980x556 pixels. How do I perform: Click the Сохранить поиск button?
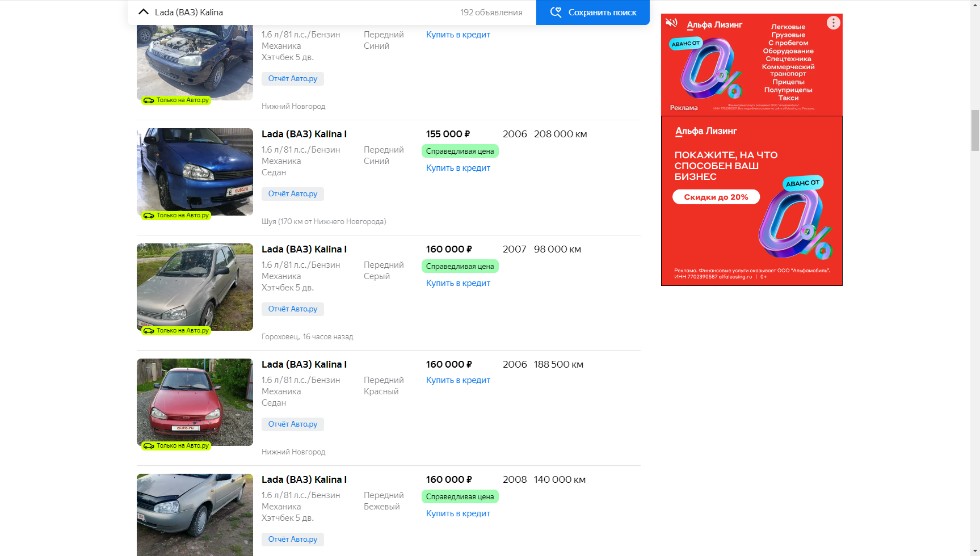593,12
